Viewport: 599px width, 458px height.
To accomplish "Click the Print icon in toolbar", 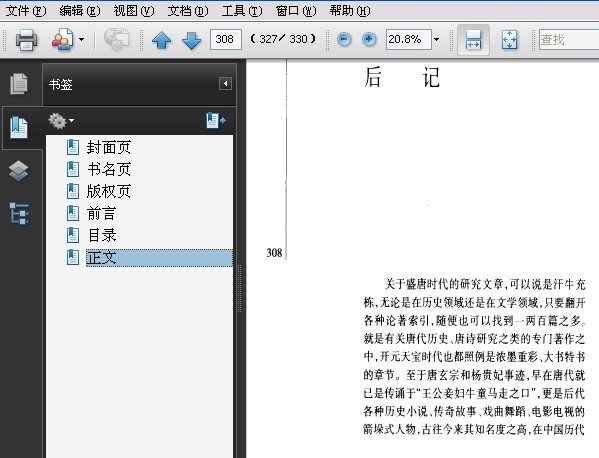I will pyautogui.click(x=26, y=40).
